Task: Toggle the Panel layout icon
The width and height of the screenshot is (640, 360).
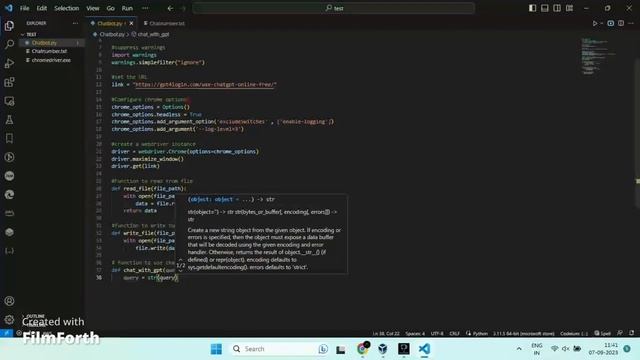Action: (x=544, y=8)
